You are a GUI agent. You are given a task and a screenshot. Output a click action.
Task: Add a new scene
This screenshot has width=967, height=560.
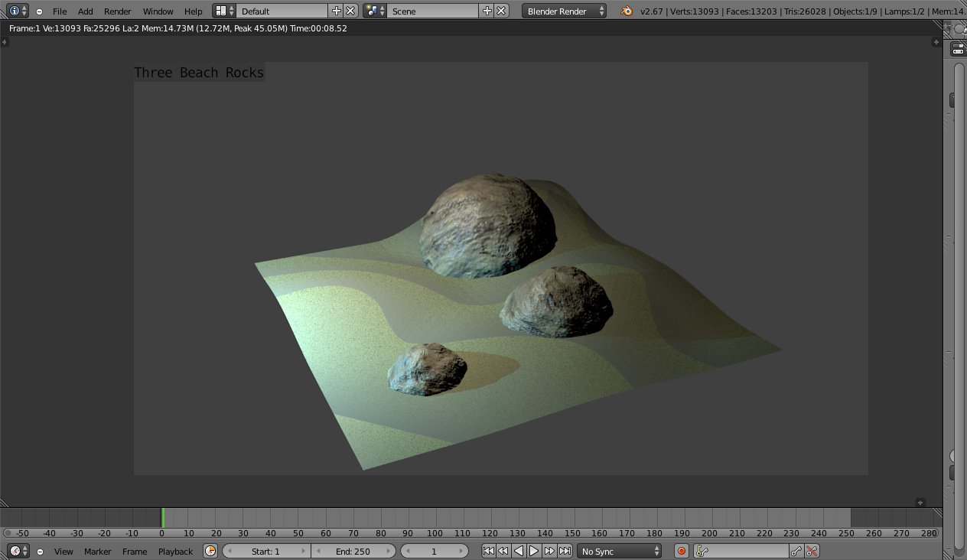(x=487, y=11)
